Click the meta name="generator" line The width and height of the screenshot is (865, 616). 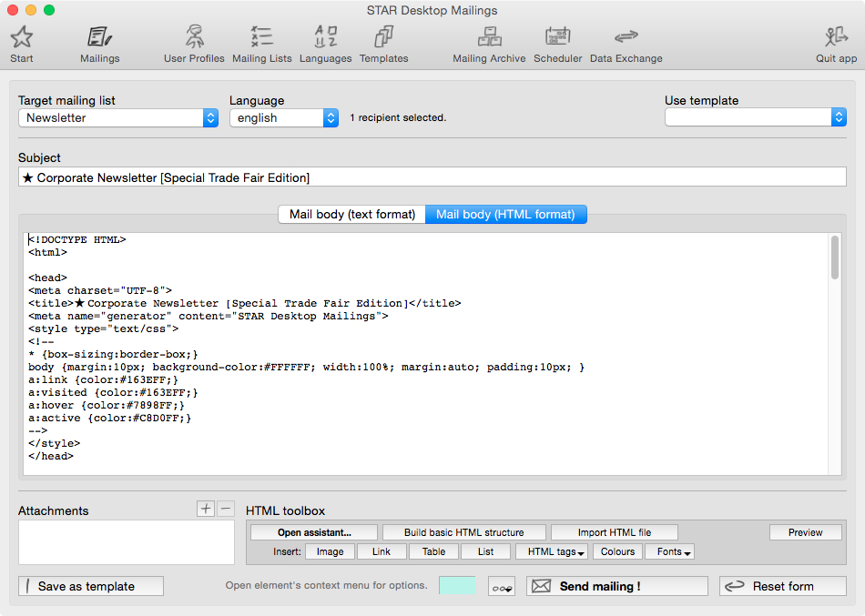pyautogui.click(x=208, y=317)
